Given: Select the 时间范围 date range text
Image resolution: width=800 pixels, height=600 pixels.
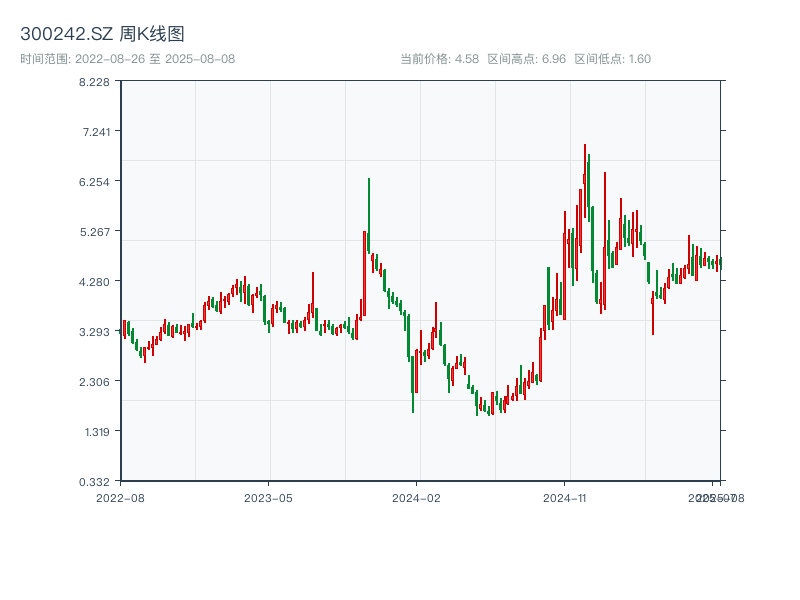Looking at the screenshot, I should tap(127, 59).
